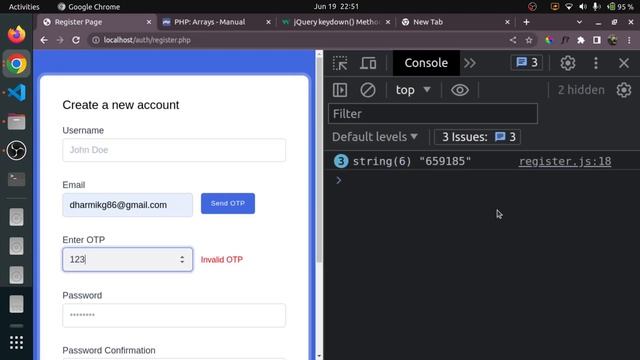Select the inspect element picker in DevTools
The image size is (640, 360).
[x=340, y=63]
